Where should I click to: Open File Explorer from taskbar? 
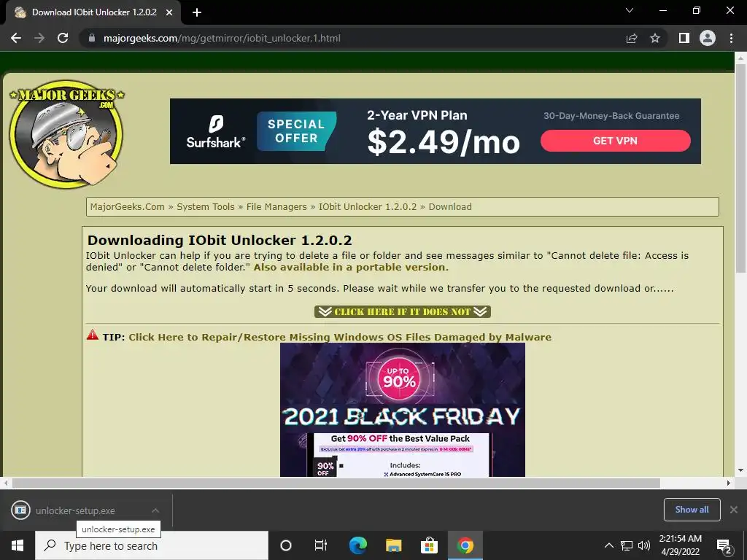(x=393, y=545)
